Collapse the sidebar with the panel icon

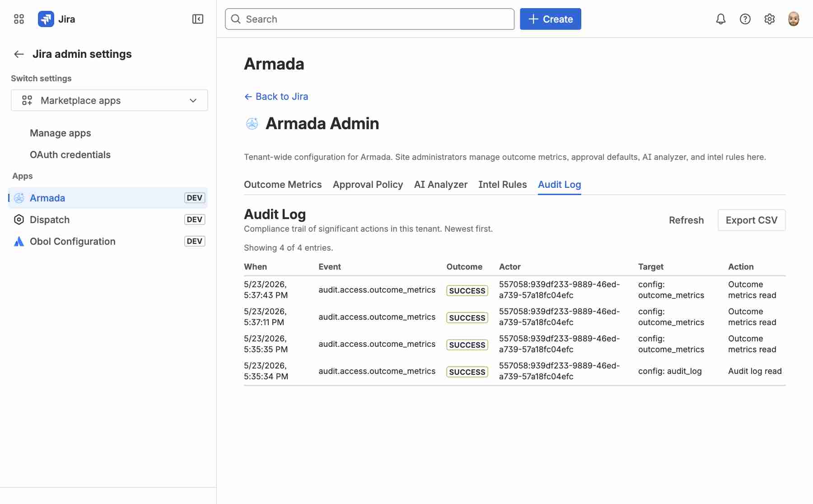(198, 19)
